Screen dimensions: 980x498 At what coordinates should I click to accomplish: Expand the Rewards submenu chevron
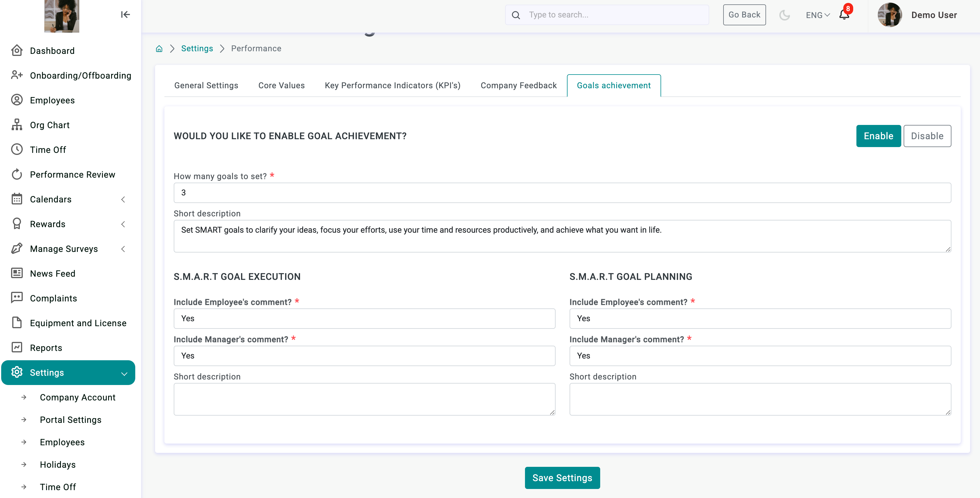(x=123, y=224)
